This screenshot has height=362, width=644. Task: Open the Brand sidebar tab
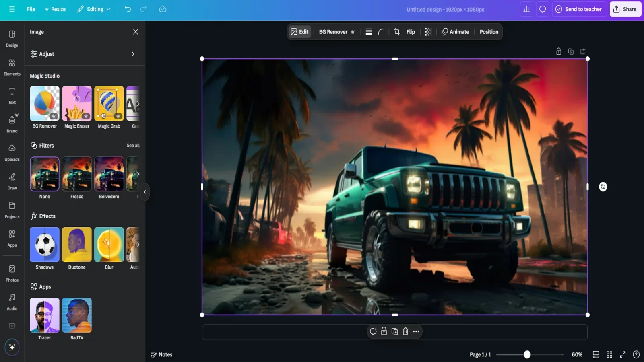coord(12,124)
